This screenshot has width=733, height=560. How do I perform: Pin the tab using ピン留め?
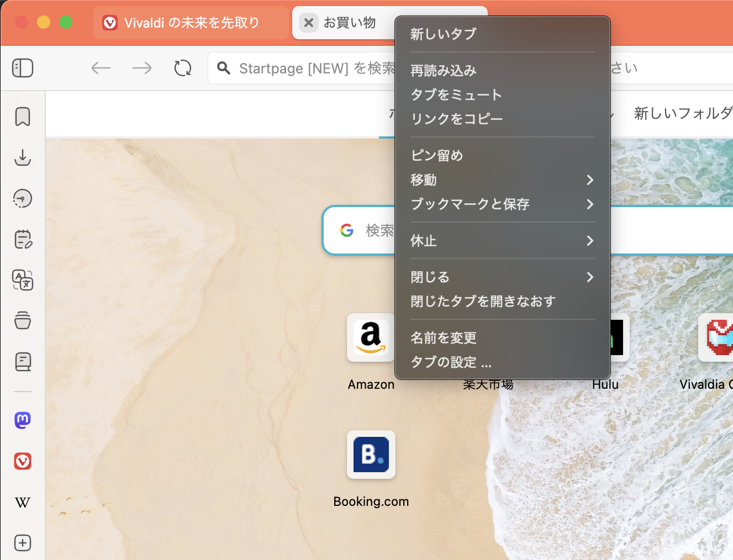pos(436,155)
